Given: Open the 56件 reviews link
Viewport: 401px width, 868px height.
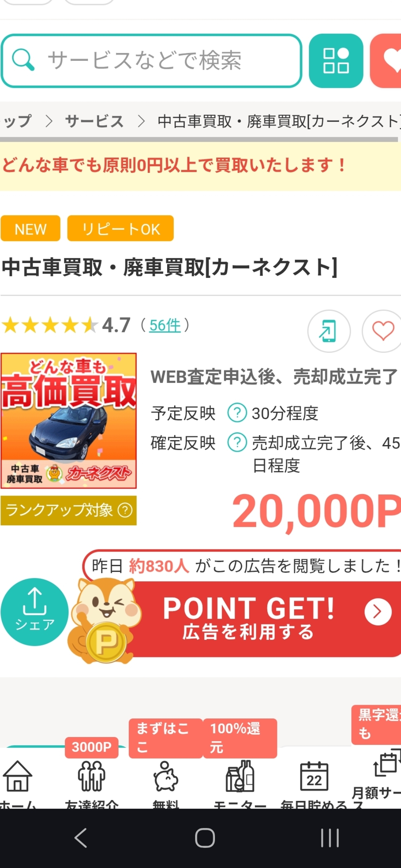Looking at the screenshot, I should tap(165, 325).
